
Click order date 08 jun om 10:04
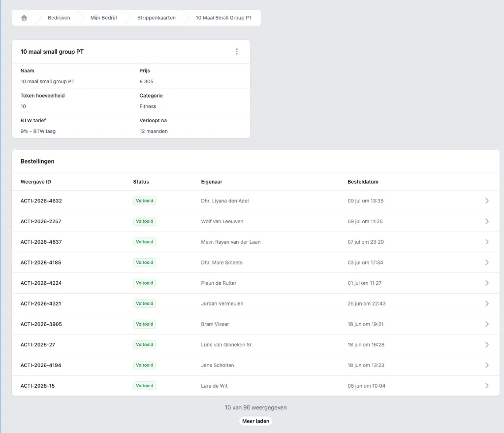366,386
